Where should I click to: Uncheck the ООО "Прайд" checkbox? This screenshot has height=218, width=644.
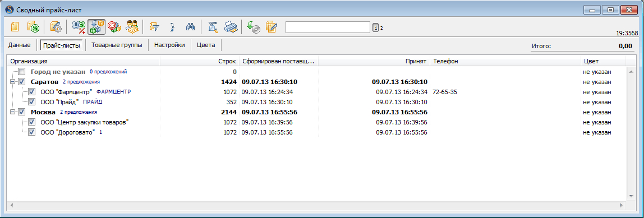tap(31, 102)
